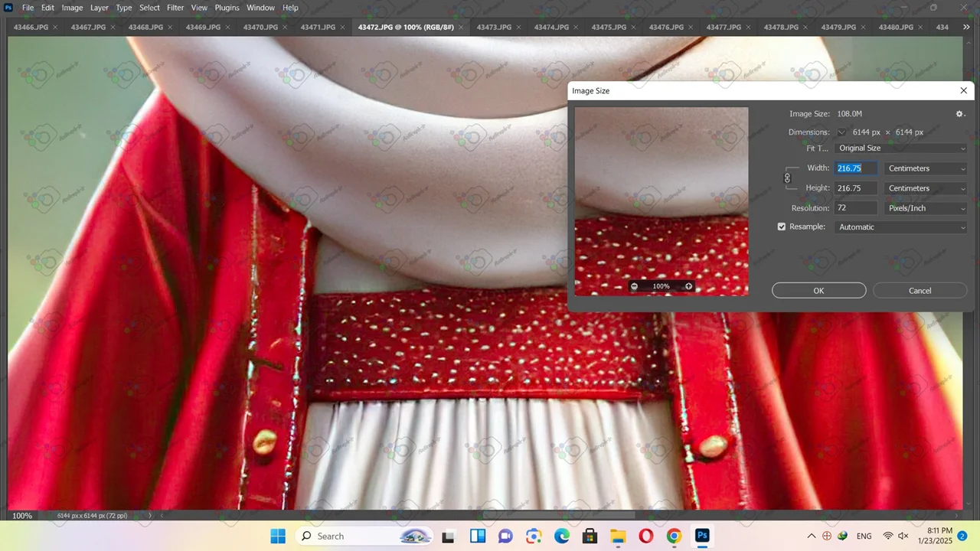This screenshot has width=980, height=551.
Task: Click the constrain proportions chain link icon
Action: tap(787, 178)
